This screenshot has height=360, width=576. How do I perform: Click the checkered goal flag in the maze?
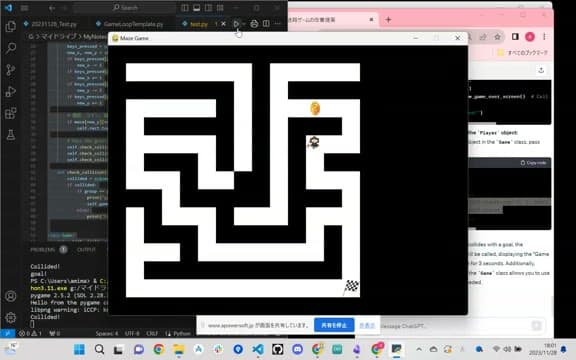click(x=351, y=287)
